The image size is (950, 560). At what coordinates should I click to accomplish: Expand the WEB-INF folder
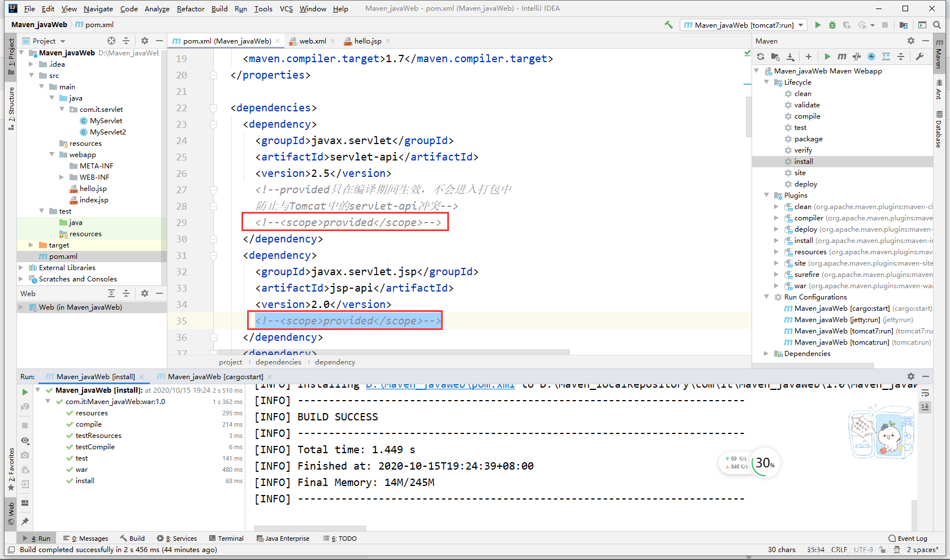(x=62, y=177)
